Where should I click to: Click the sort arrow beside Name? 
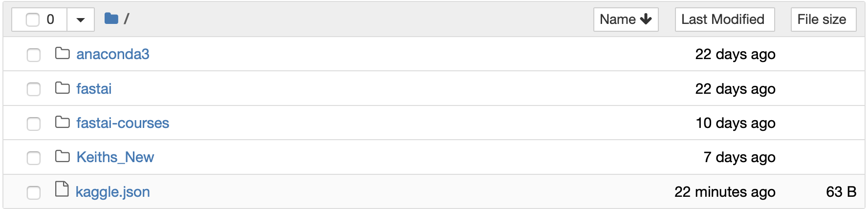(646, 19)
